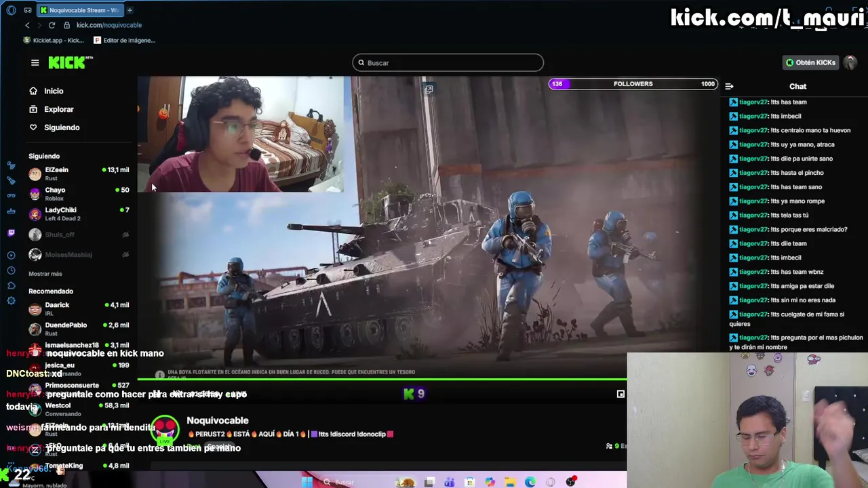Open the offline Shuls_off channel

click(79, 235)
